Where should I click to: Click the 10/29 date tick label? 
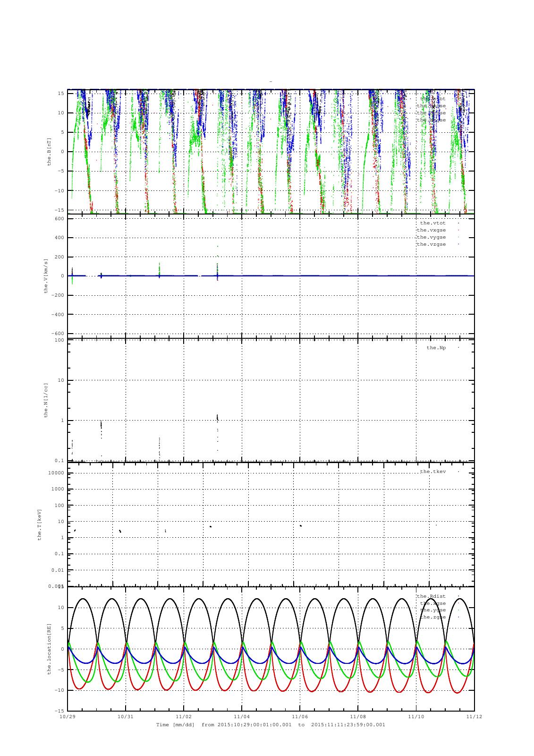pos(68,716)
